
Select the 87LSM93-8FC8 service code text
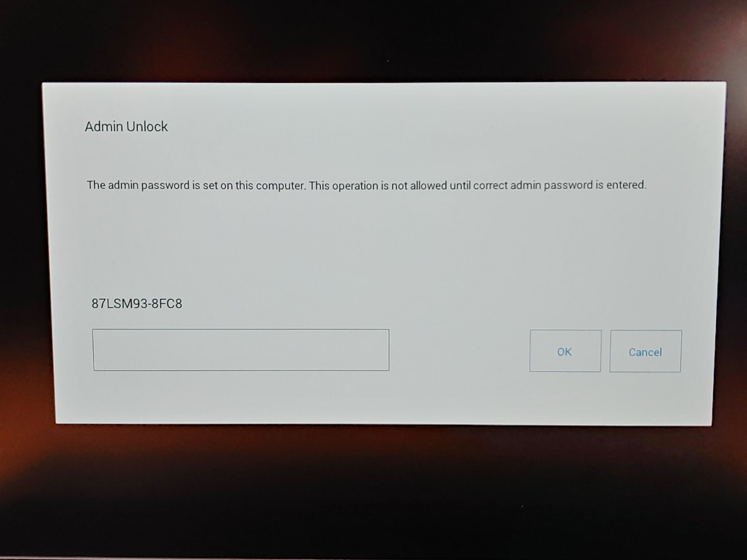pos(137,303)
